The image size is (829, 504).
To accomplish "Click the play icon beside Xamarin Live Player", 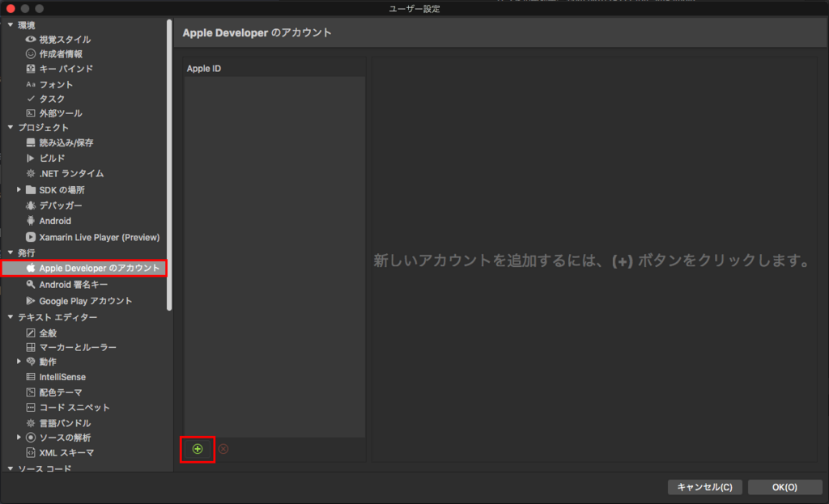I will click(x=31, y=237).
